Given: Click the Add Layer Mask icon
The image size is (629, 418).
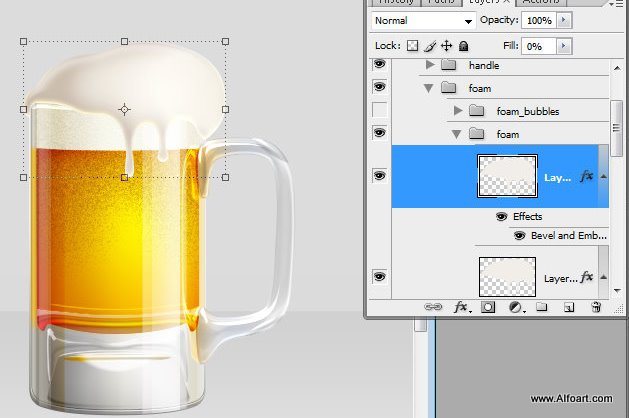Looking at the screenshot, I should coord(489,308).
